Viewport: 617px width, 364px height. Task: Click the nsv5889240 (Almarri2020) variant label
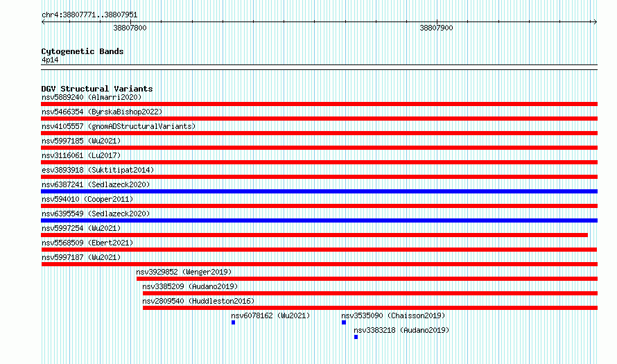[92, 97]
